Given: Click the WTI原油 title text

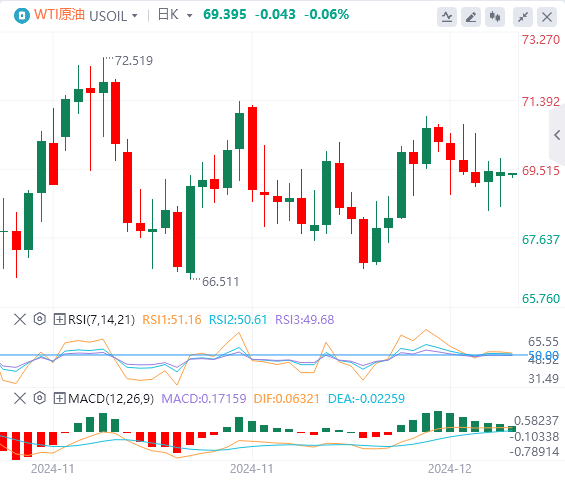Looking at the screenshot, I should point(59,15).
